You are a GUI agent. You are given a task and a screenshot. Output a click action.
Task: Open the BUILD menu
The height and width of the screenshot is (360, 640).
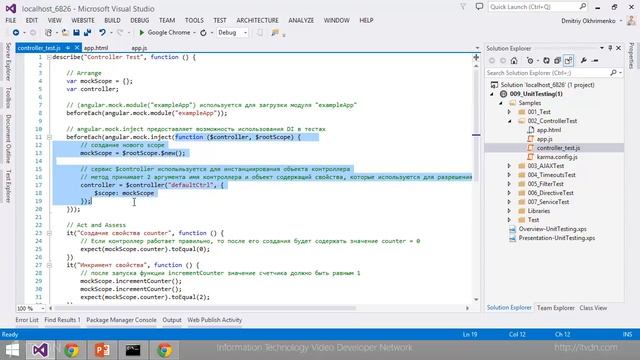pyautogui.click(x=112, y=20)
